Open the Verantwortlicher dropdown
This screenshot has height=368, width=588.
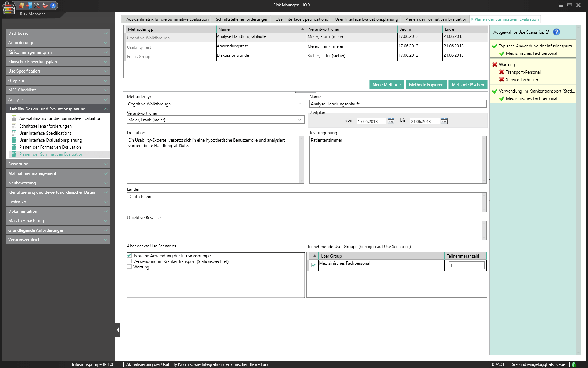pyautogui.click(x=300, y=120)
